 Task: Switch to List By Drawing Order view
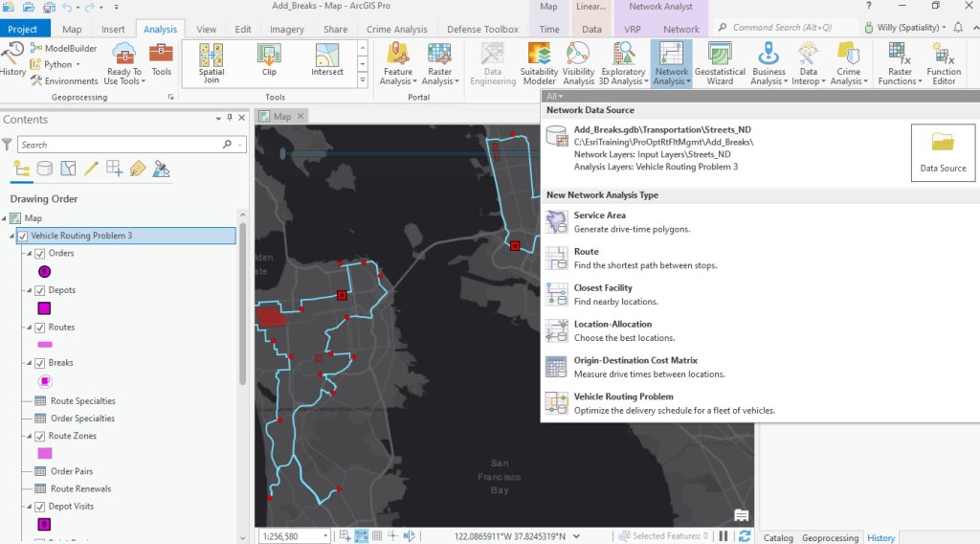click(21, 169)
